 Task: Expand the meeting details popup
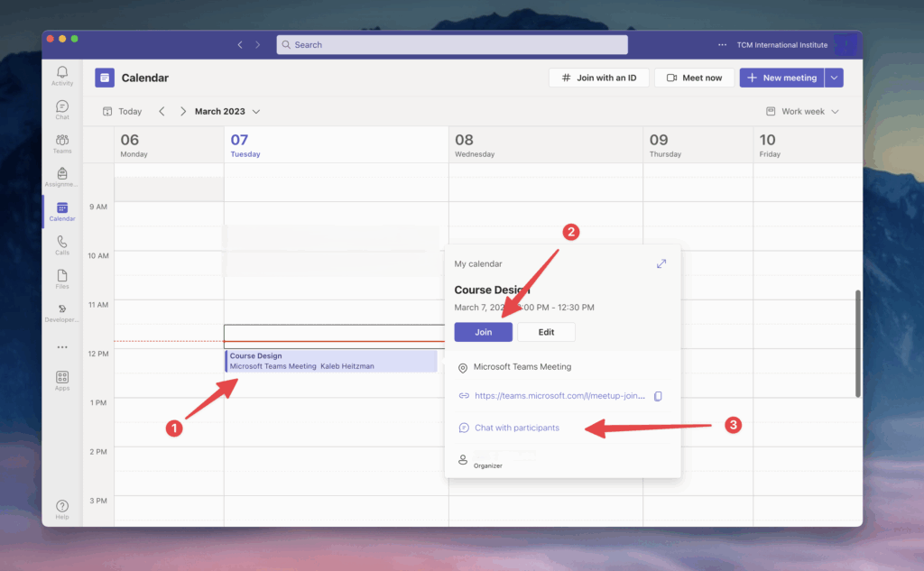pyautogui.click(x=661, y=263)
